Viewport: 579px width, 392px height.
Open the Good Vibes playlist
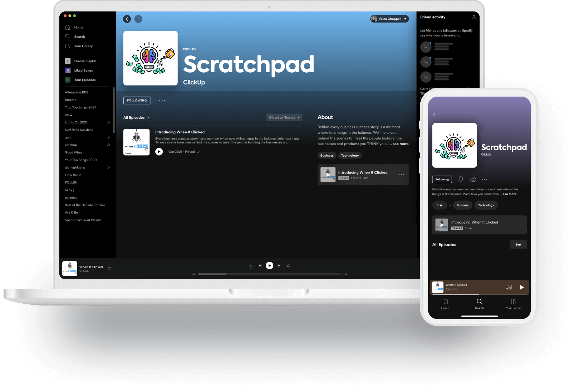click(x=73, y=152)
